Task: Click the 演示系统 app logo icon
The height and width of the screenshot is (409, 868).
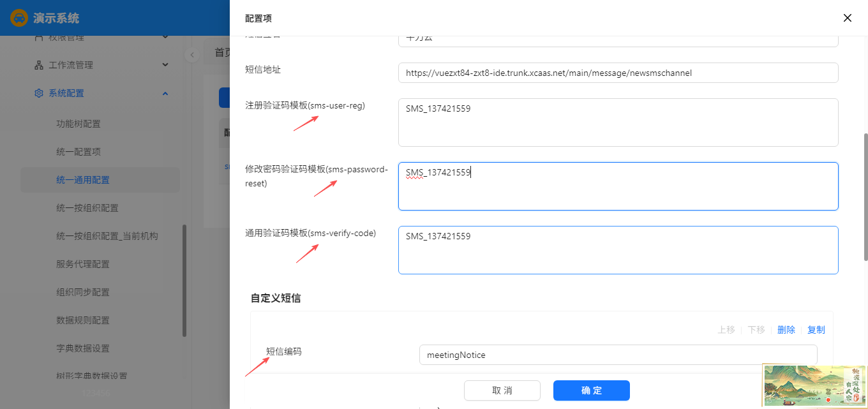Action: pyautogui.click(x=19, y=18)
